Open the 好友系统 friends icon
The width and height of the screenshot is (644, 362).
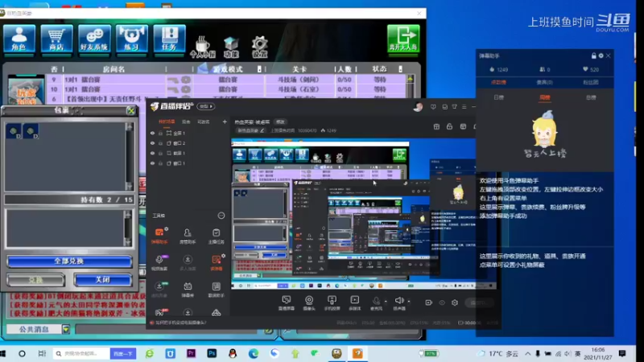[94, 39]
